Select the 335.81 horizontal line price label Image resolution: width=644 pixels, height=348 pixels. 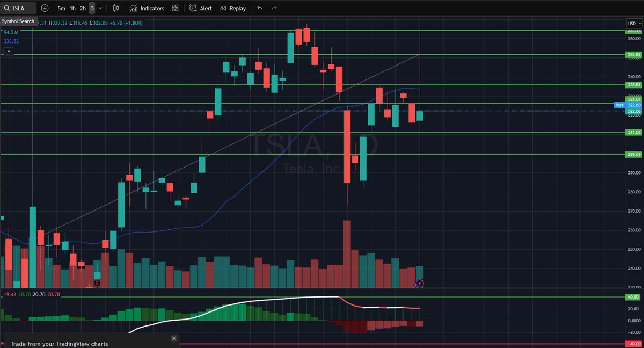point(634,85)
